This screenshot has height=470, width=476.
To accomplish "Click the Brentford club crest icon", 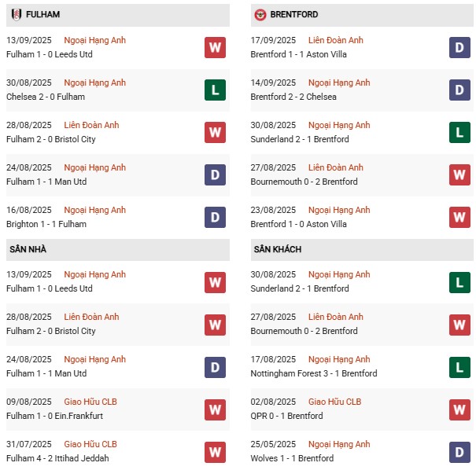I will (260, 15).
